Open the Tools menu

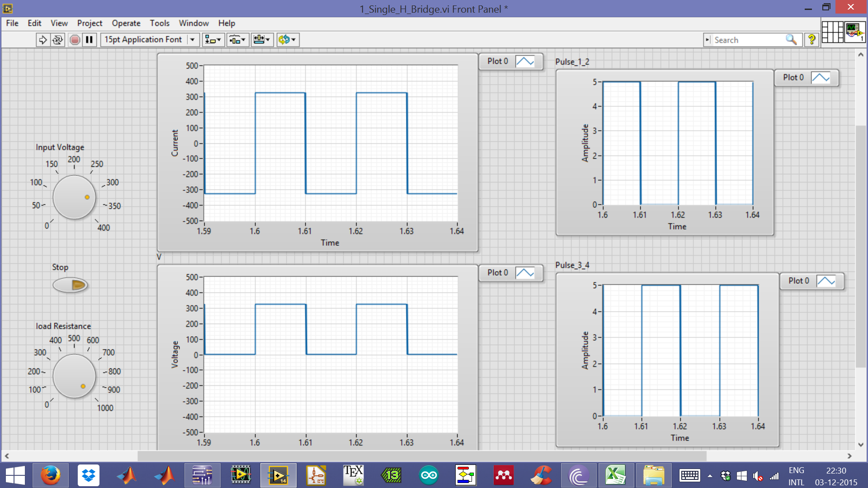(x=160, y=23)
